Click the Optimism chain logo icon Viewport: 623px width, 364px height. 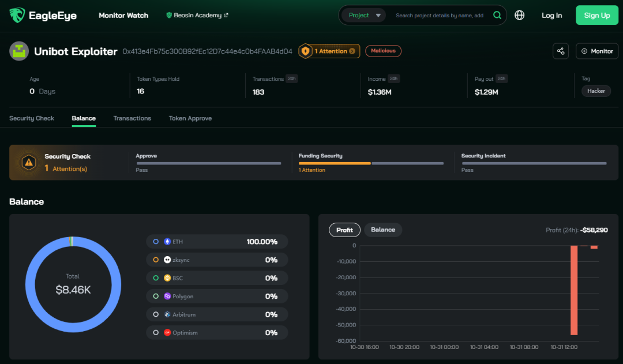pos(167,333)
